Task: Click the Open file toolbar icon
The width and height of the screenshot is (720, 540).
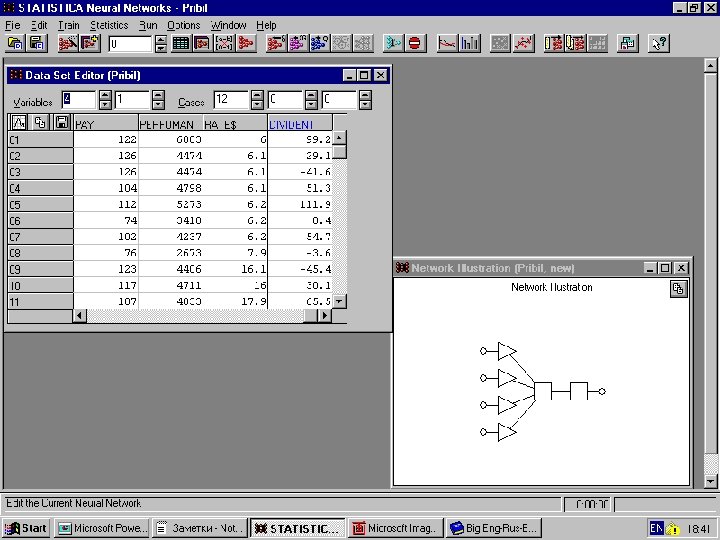Action: click(x=15, y=43)
